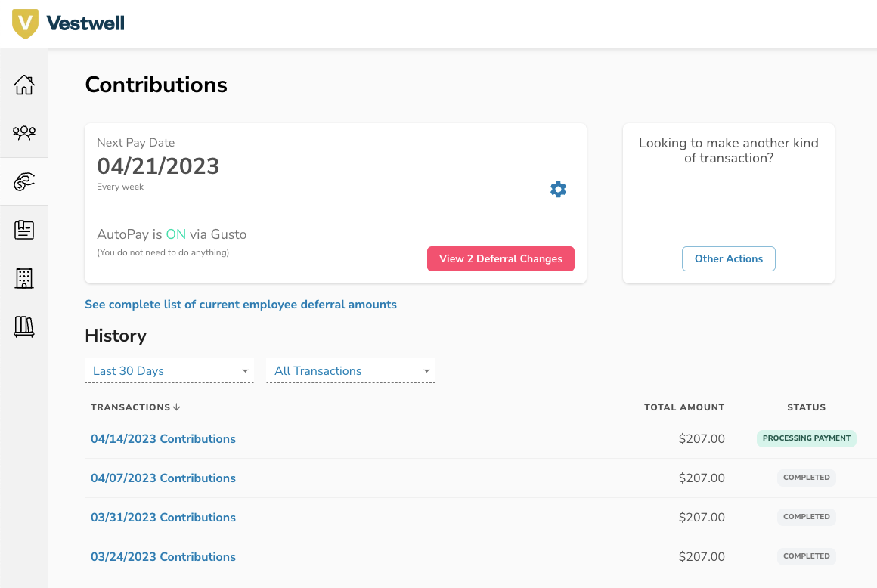This screenshot has height=588, width=877.
Task: Select the Contributions hand-coin sidebar icon
Action: click(24, 181)
